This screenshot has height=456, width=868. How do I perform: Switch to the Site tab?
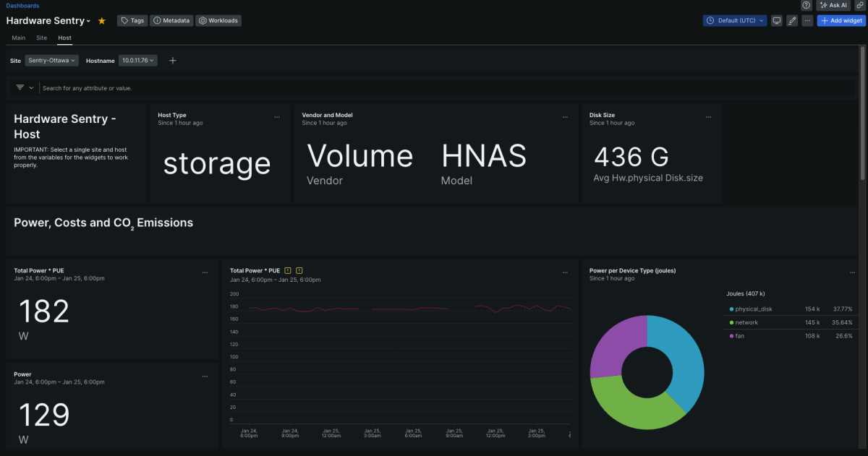tap(41, 38)
